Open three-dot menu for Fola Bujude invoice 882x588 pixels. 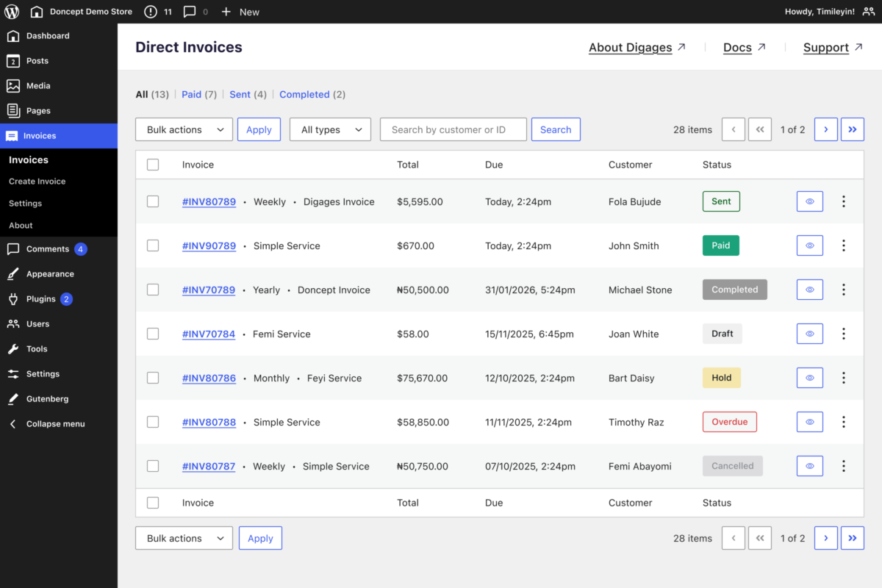click(x=844, y=201)
